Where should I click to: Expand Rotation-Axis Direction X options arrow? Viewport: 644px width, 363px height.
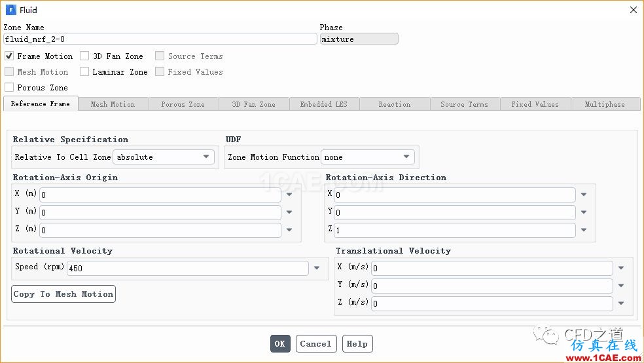tap(584, 195)
